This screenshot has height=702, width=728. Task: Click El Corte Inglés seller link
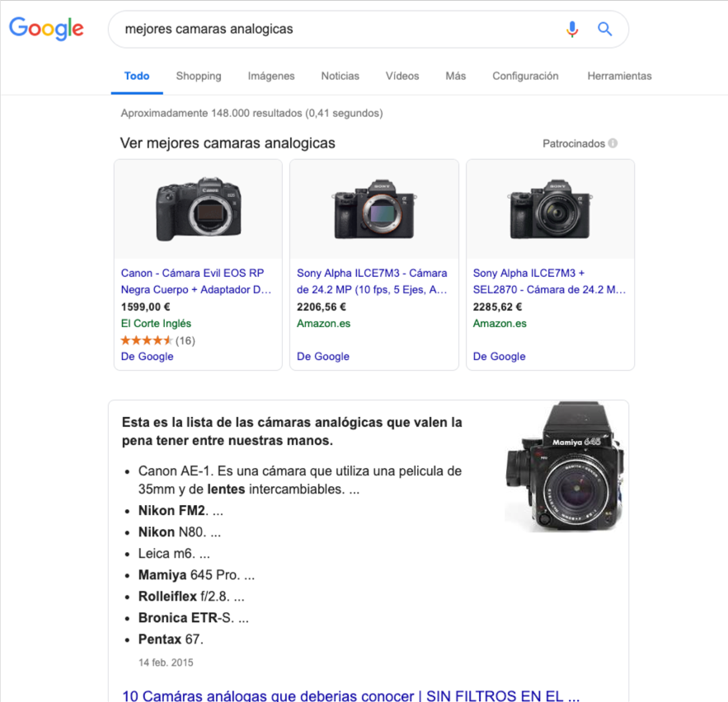pyautogui.click(x=156, y=323)
